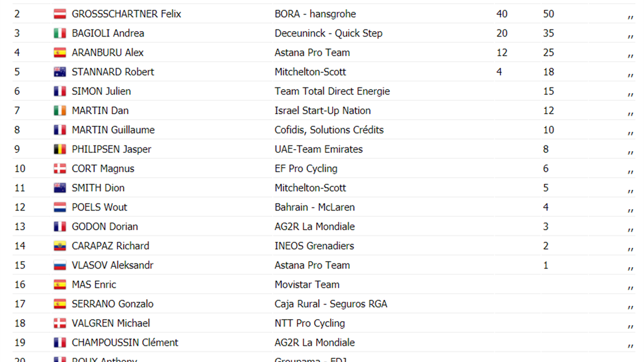Click the Australian flag beside Stannard Robert
Image resolution: width=644 pixels, height=362 pixels.
[x=60, y=72]
